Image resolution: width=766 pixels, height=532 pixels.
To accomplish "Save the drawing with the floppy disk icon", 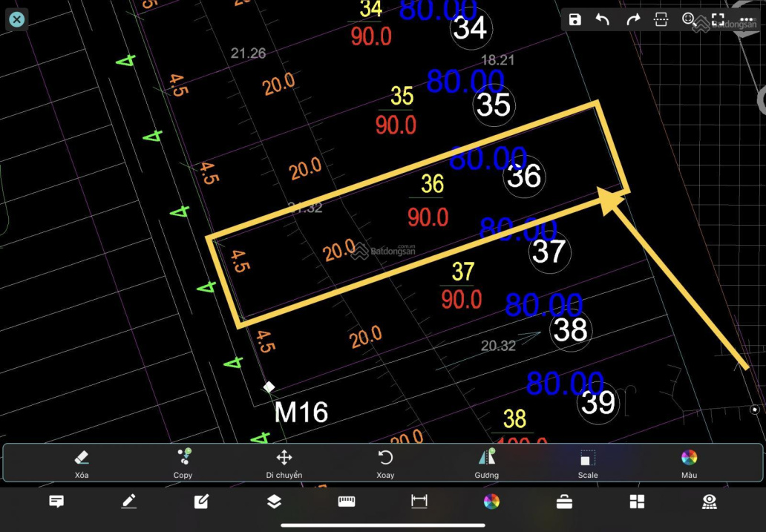I will click(575, 20).
